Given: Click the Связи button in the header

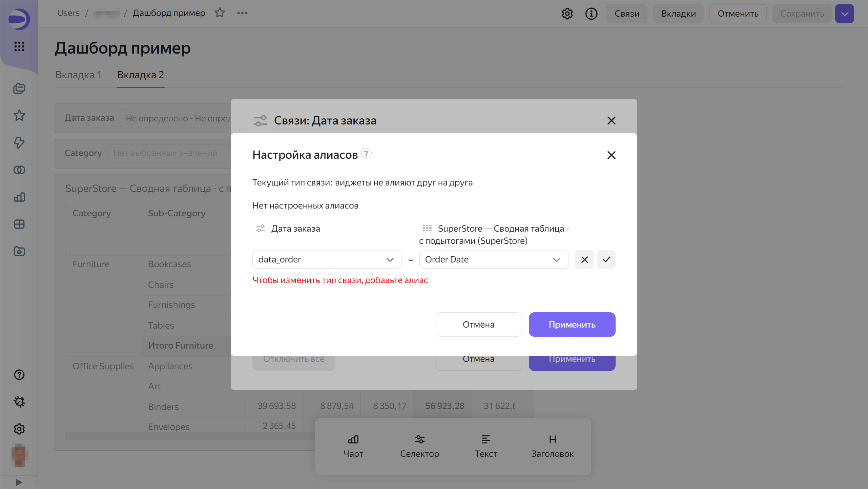Looking at the screenshot, I should 627,14.
